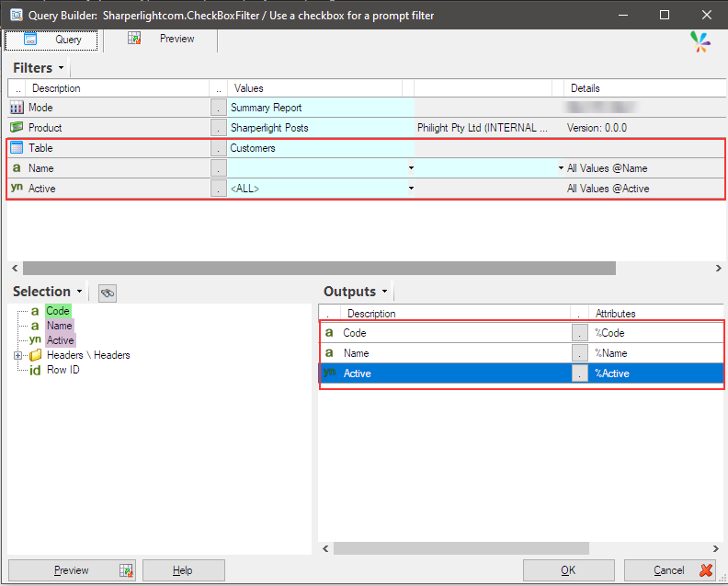The image size is (728, 586).
Task: Click the Filters Details column header
Action: click(644, 88)
